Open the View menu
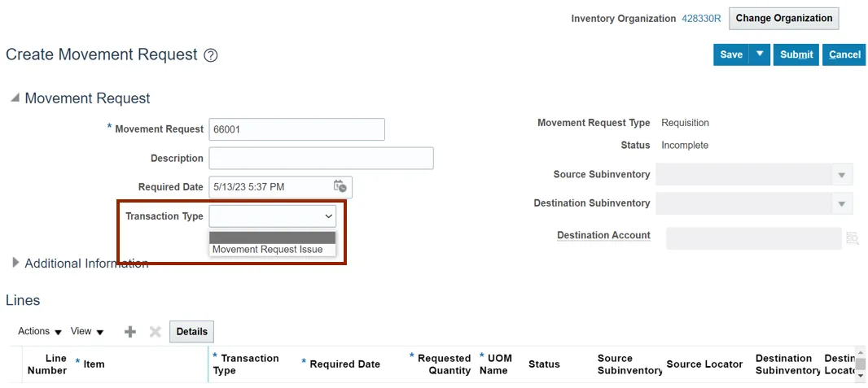Image resolution: width=868 pixels, height=388 pixels. pos(87,331)
